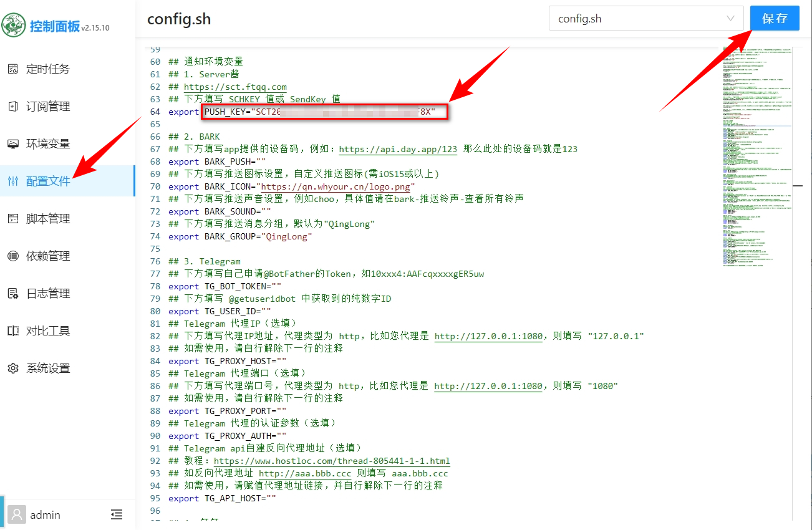The width and height of the screenshot is (812, 530).
Task: Select the 订阅管理 subscription icon
Action: (x=13, y=107)
